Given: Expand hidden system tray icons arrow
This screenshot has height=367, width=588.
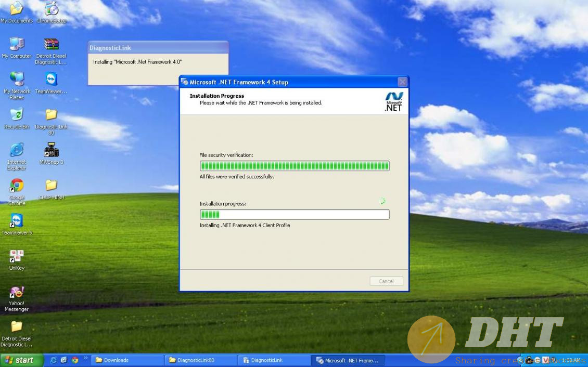Looking at the screenshot, I should [520, 360].
